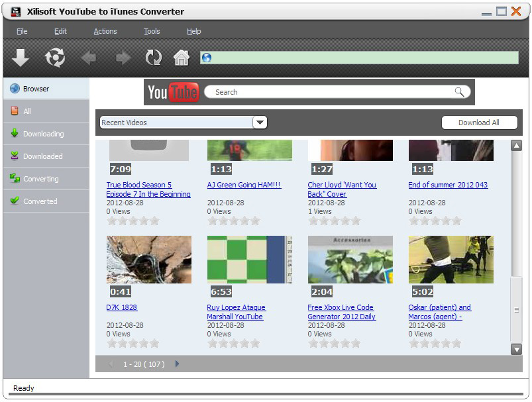Image resolution: width=532 pixels, height=402 pixels.
Task: Select Downloading in the sidebar
Action: (x=43, y=134)
